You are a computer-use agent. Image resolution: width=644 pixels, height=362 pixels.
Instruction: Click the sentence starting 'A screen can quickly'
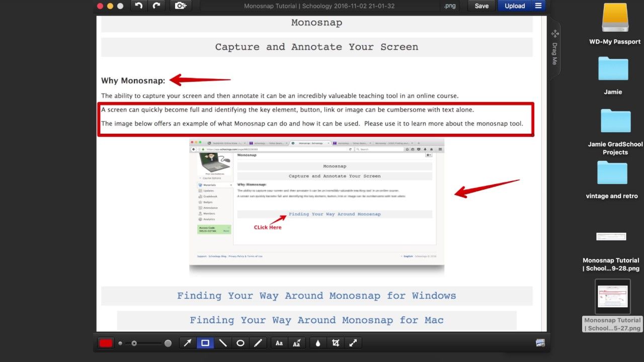click(x=287, y=110)
